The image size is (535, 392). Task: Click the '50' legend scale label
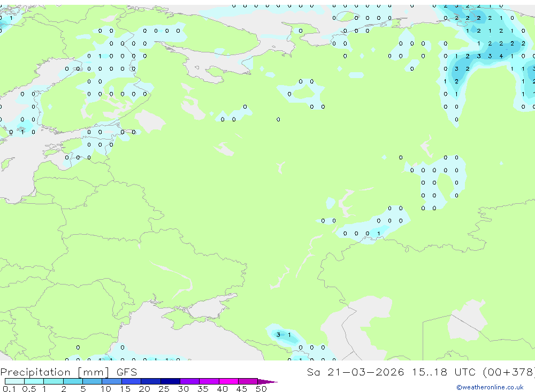pyautogui.click(x=261, y=389)
